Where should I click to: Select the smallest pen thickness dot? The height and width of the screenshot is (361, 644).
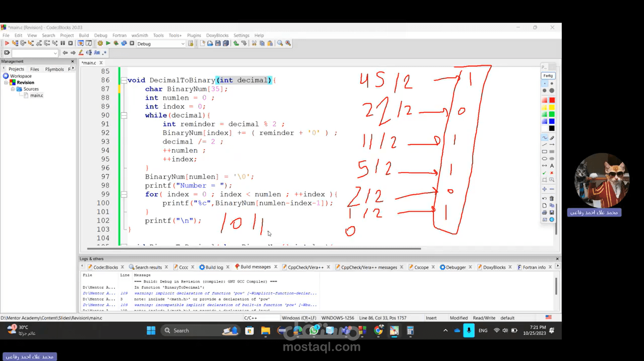pos(544,84)
